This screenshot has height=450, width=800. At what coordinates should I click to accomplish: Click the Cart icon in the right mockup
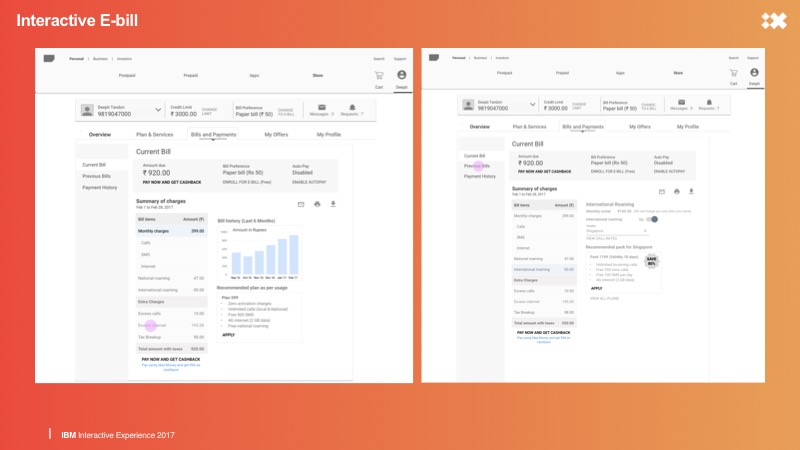(x=734, y=73)
